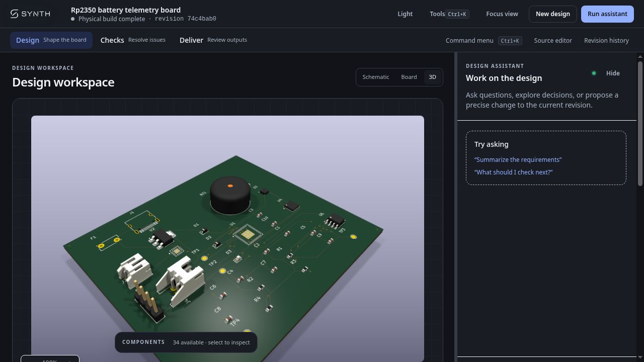
Task: Switch to Schematic view
Action: (x=376, y=77)
